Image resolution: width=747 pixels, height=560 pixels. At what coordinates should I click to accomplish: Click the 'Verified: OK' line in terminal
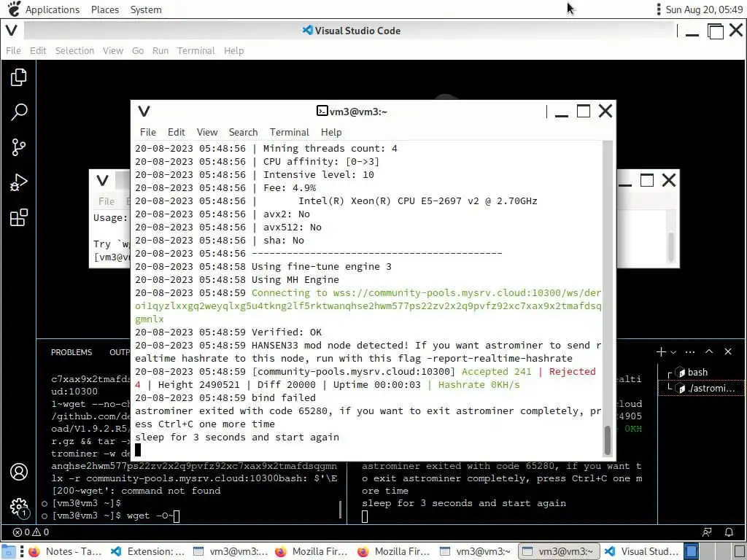[x=286, y=332]
